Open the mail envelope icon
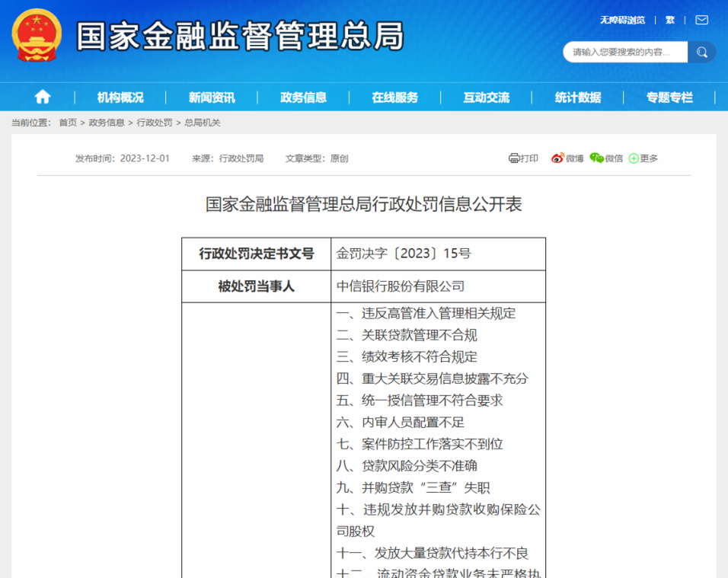The width and height of the screenshot is (728, 578). (701, 20)
